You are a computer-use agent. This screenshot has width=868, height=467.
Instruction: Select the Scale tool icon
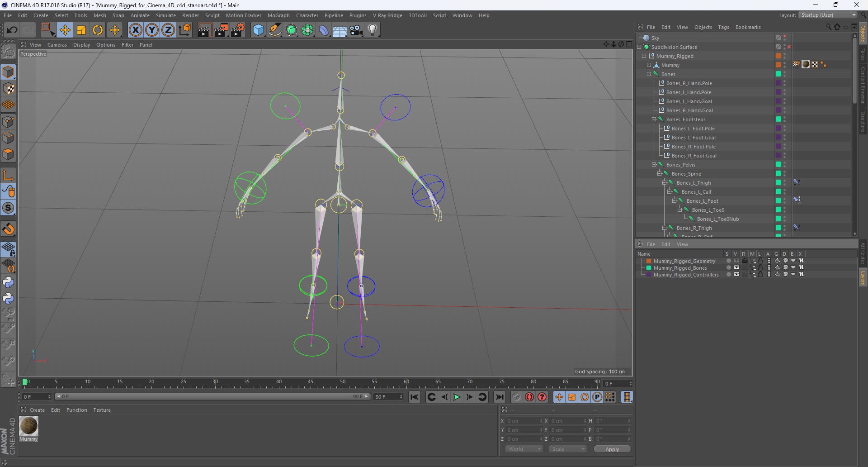(81, 30)
